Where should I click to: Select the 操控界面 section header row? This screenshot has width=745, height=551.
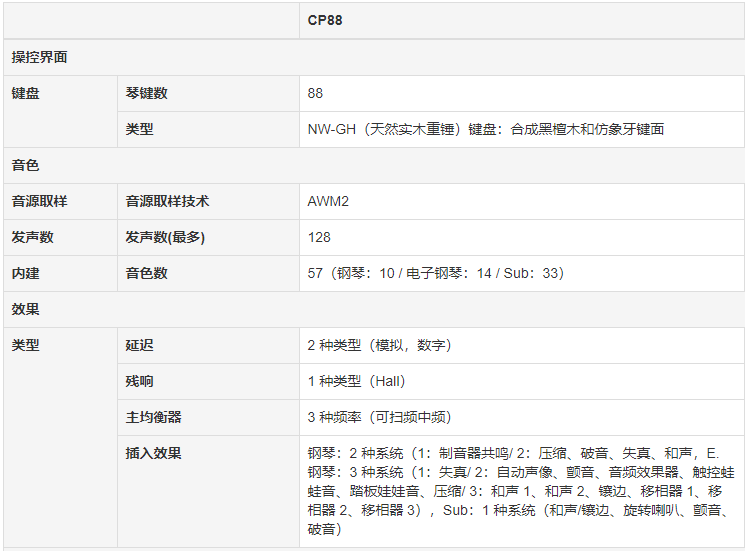point(40,57)
